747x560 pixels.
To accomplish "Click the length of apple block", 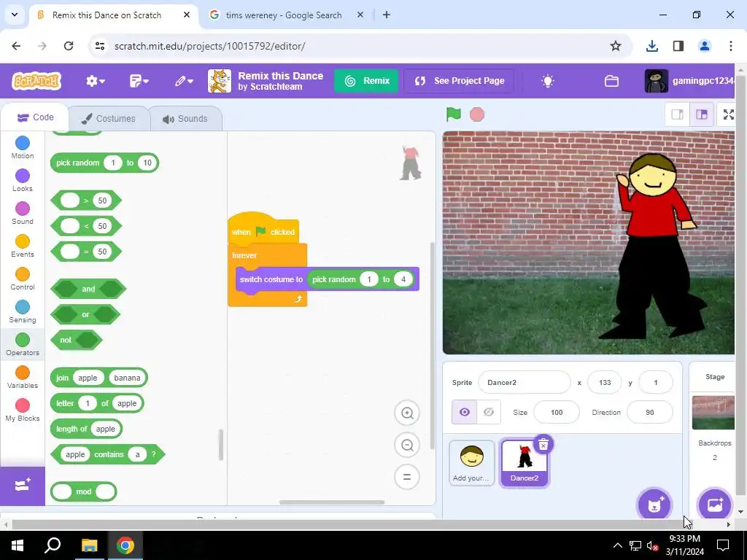I will pyautogui.click(x=71, y=429).
